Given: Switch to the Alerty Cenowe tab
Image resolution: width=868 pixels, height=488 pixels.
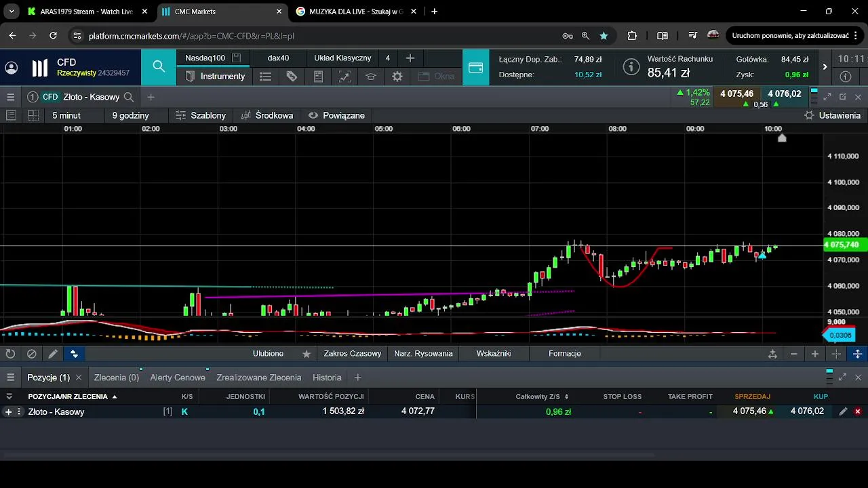Looking at the screenshot, I should coord(178,378).
